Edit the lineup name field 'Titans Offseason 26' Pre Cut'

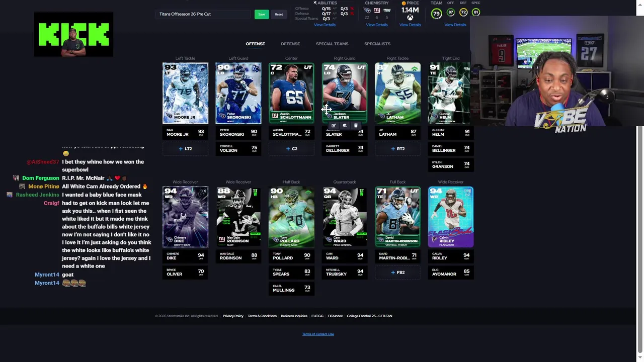pyautogui.click(x=203, y=14)
